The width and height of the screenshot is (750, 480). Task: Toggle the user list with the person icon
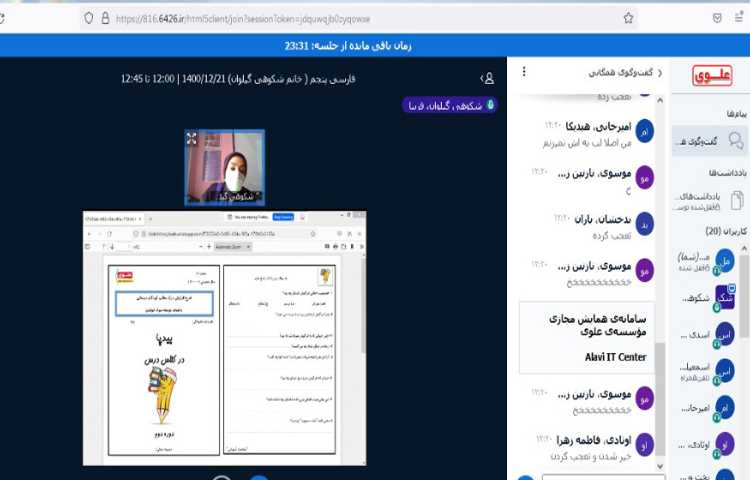pyautogui.click(x=487, y=78)
